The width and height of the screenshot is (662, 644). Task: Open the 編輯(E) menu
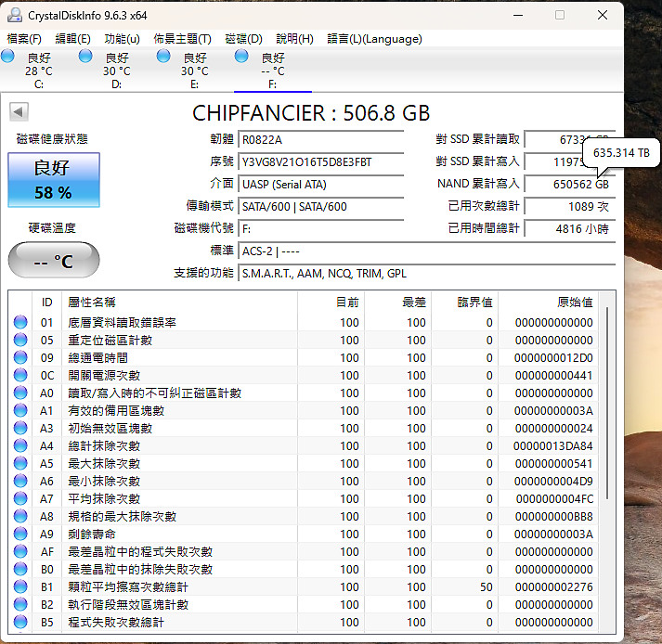(x=72, y=39)
